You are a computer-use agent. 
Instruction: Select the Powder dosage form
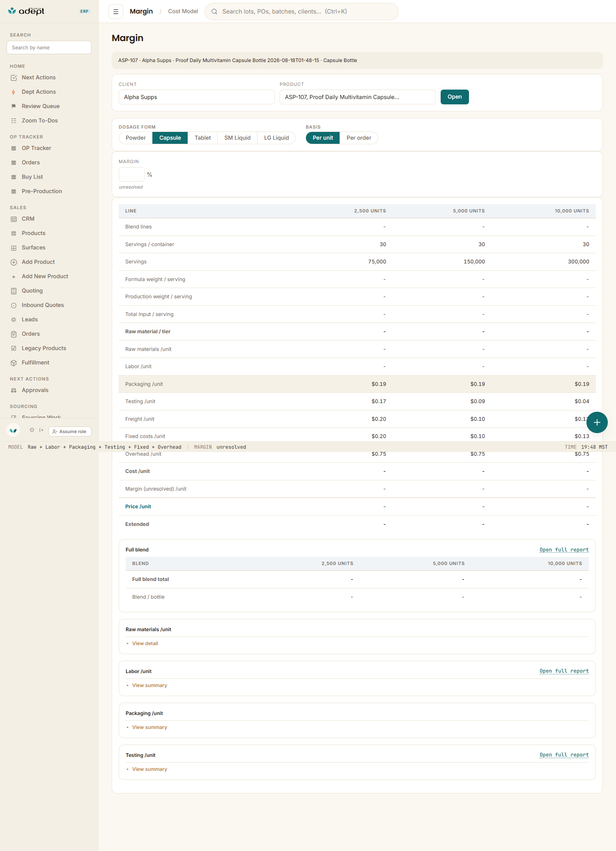pos(136,138)
